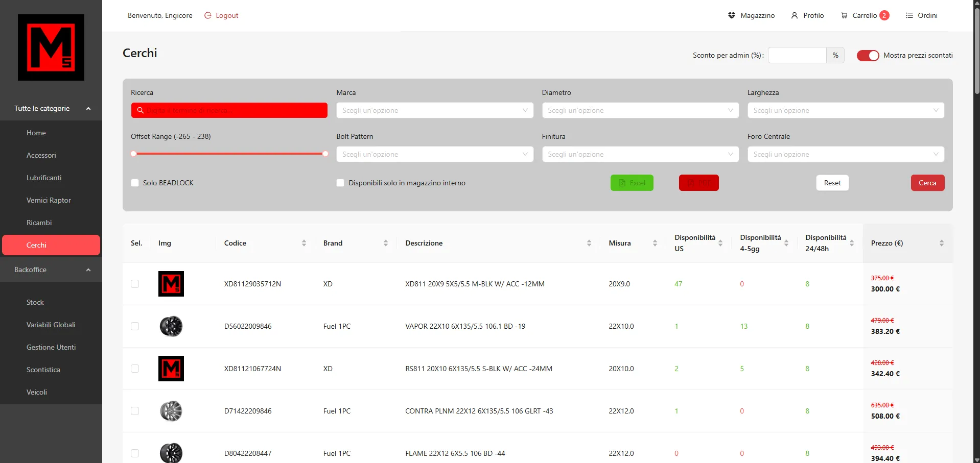Sort table by Codice column
Viewport: 980px width, 463px height.
304,243
